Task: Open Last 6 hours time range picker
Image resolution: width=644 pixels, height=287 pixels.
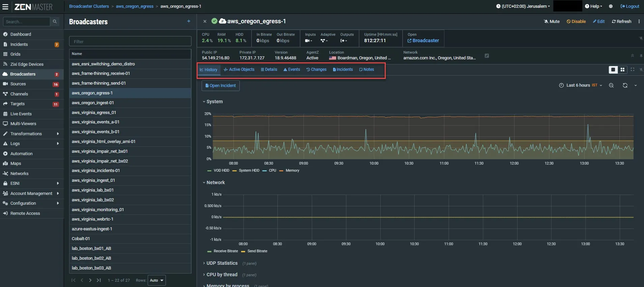Action: pos(581,85)
